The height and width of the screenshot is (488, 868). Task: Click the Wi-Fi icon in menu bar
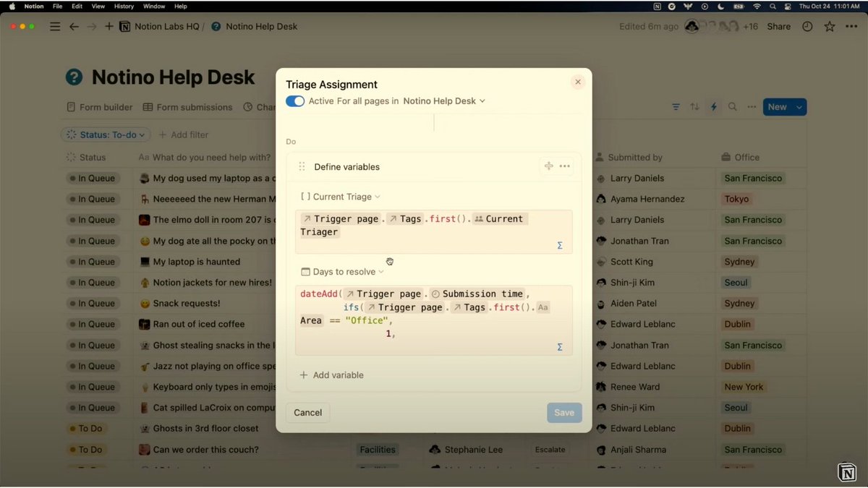[x=757, y=7]
